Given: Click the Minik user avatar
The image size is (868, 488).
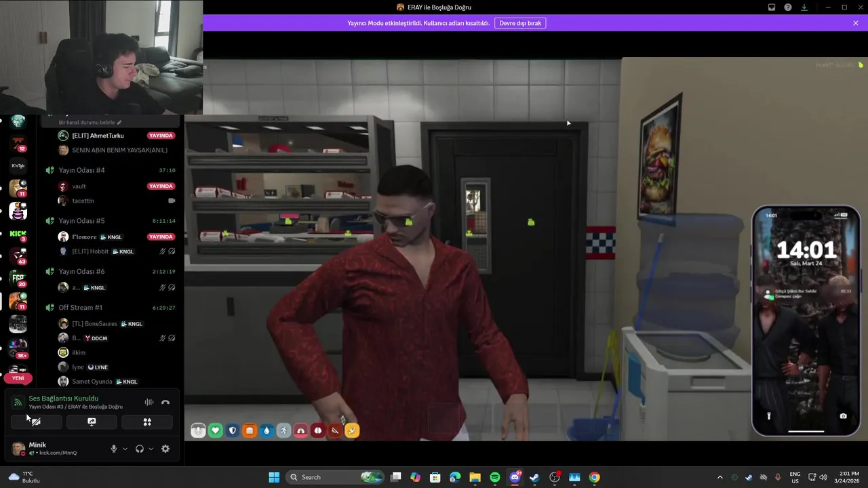Looking at the screenshot, I should click(x=18, y=449).
